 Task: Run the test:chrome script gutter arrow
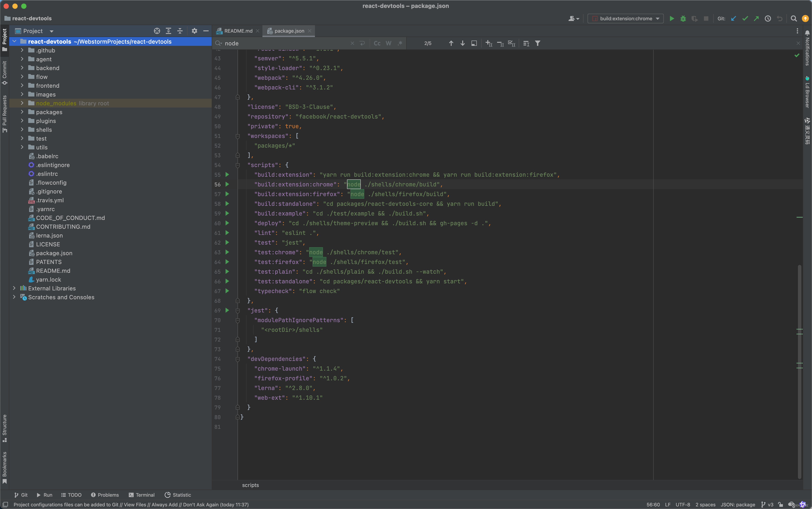tap(227, 252)
